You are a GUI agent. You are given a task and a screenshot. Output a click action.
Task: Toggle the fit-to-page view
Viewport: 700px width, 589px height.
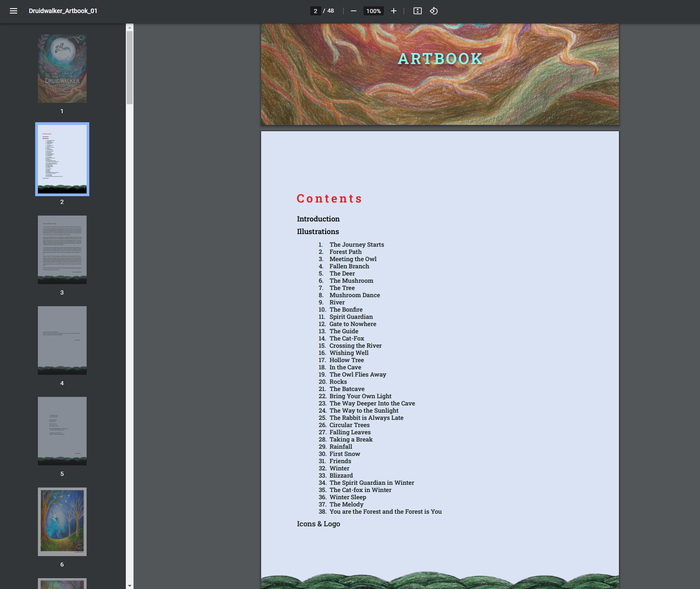pos(417,11)
